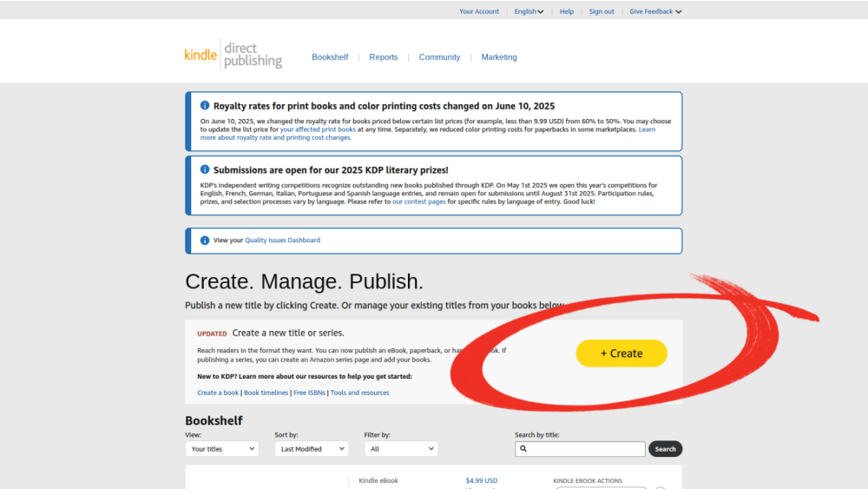Screen dimensions: 868x489
Task: Go to the Bookshelf tab
Action: [x=330, y=57]
